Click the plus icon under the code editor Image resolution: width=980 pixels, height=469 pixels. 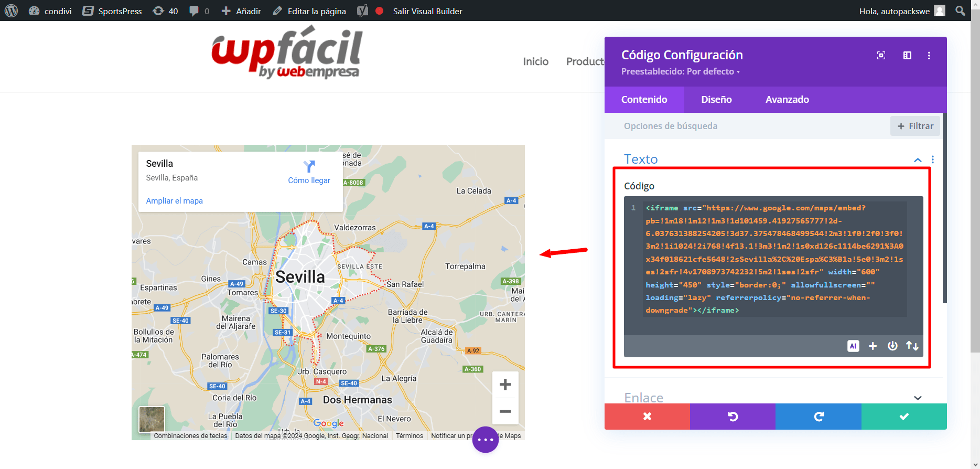point(873,346)
